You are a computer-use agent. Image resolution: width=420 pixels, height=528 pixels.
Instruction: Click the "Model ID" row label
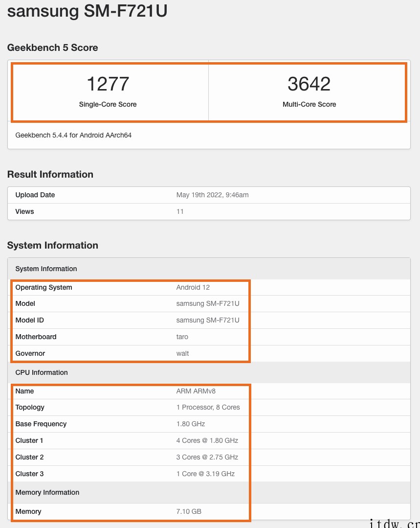coord(30,320)
